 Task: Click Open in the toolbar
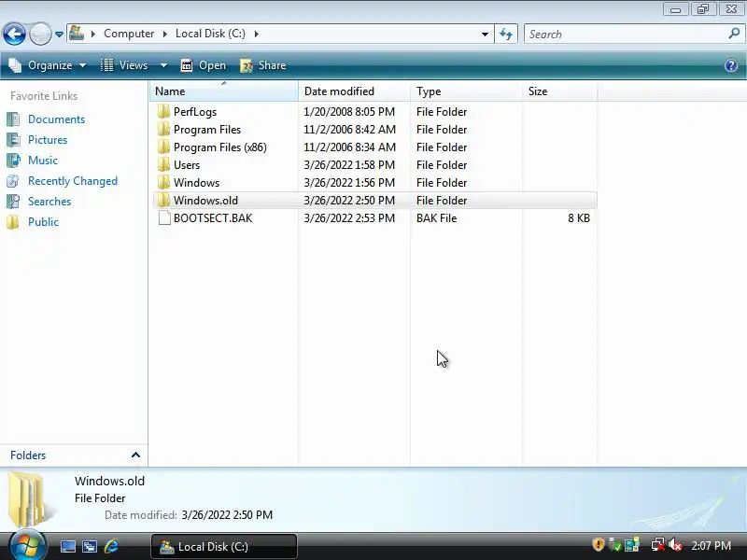point(204,65)
